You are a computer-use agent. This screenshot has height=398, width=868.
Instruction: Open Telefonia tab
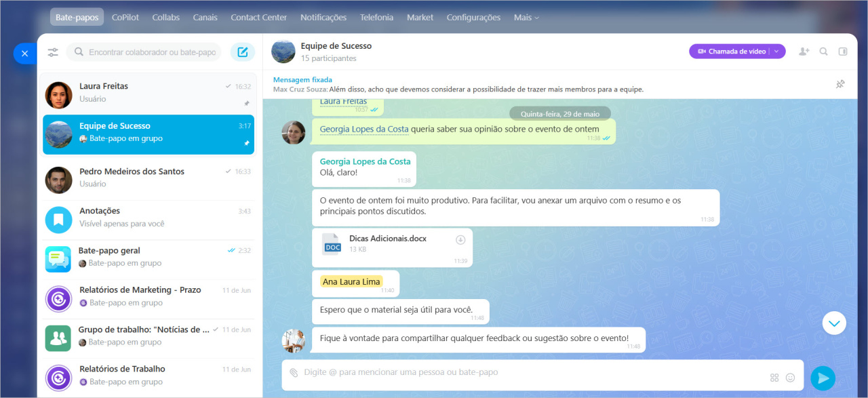pyautogui.click(x=376, y=17)
